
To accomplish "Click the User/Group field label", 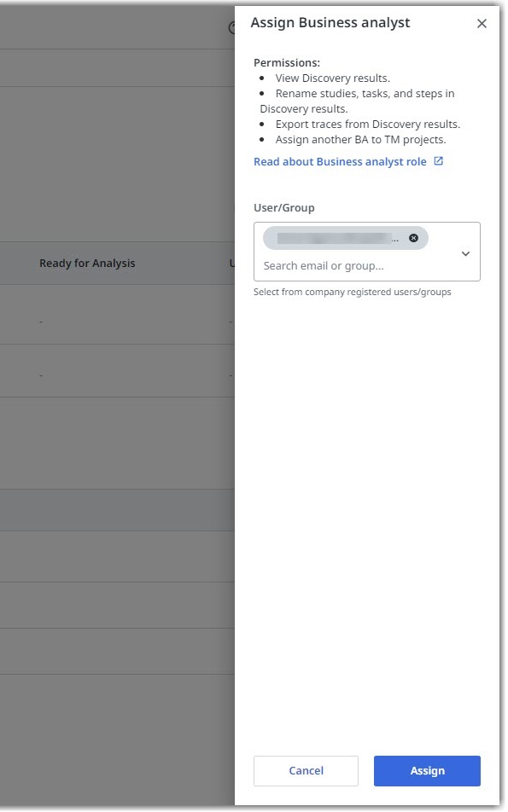I will pyautogui.click(x=284, y=207).
